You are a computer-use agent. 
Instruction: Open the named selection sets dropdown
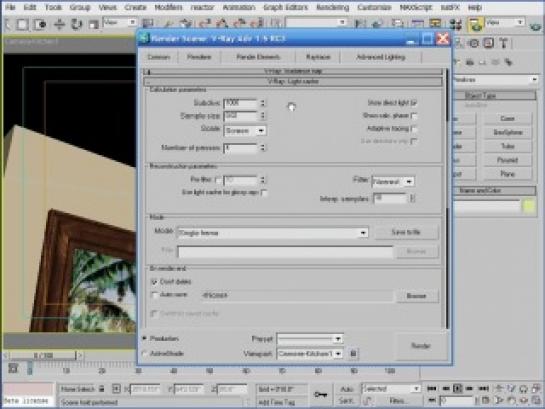317,23
